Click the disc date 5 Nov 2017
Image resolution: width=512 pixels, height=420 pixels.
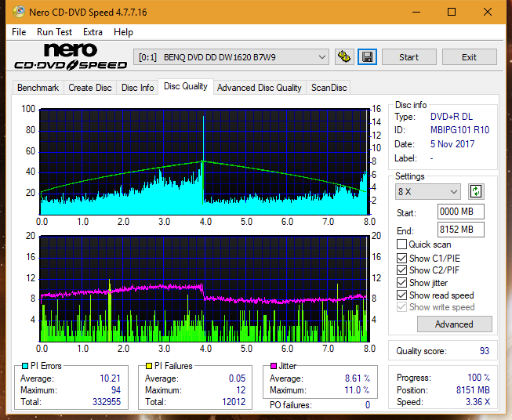point(452,144)
